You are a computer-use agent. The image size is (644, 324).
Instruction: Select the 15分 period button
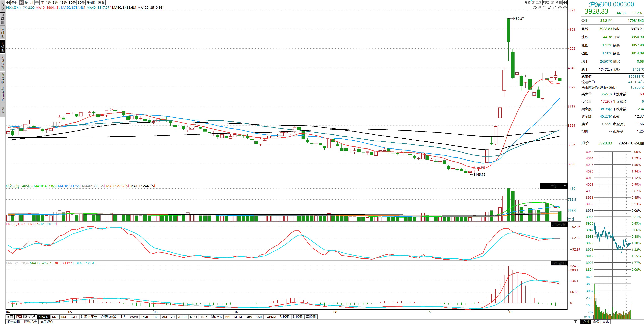point(63,2)
